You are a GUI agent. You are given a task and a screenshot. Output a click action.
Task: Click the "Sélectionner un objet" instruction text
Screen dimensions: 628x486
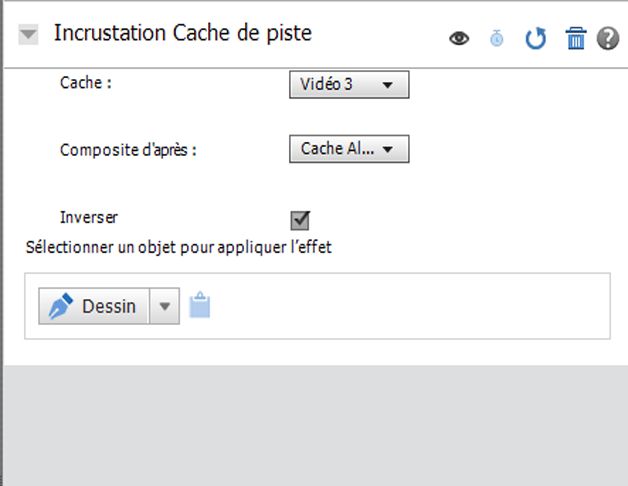(x=178, y=247)
